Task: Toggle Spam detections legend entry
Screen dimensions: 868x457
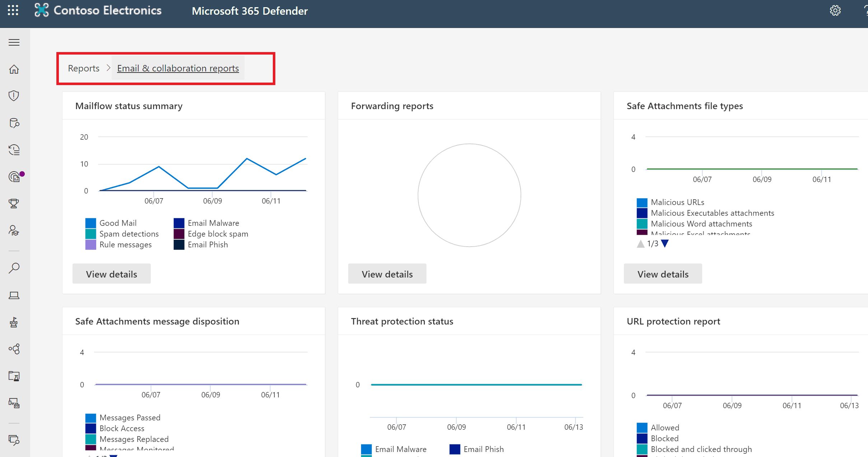Action: point(129,234)
